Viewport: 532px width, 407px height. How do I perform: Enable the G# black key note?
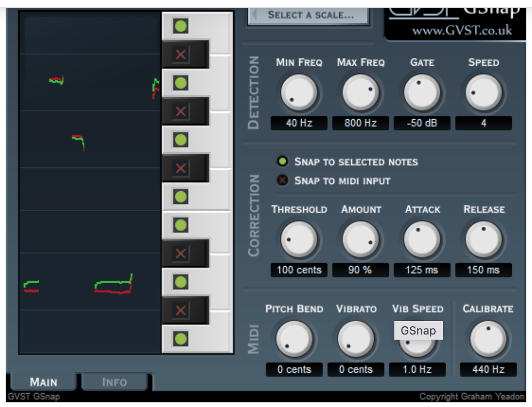click(x=181, y=111)
